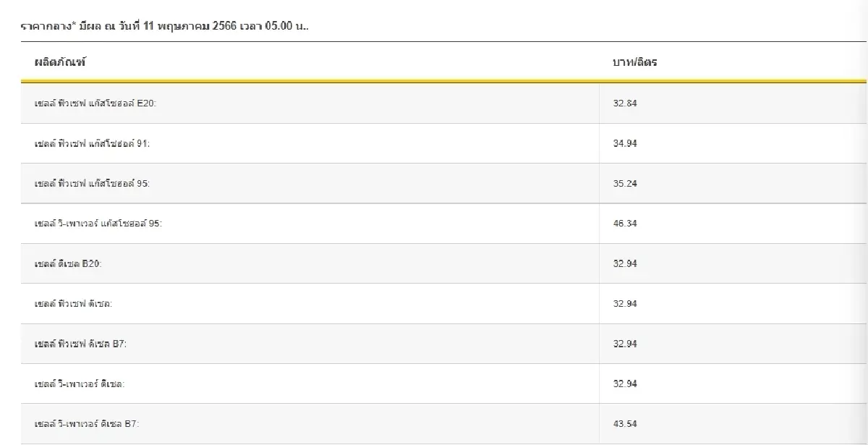Click the 32.94 price in the "เชลล์ วี-เพาเวอร์ ดีเซล:" row
This screenshot has height=445, width=868.
625,383
